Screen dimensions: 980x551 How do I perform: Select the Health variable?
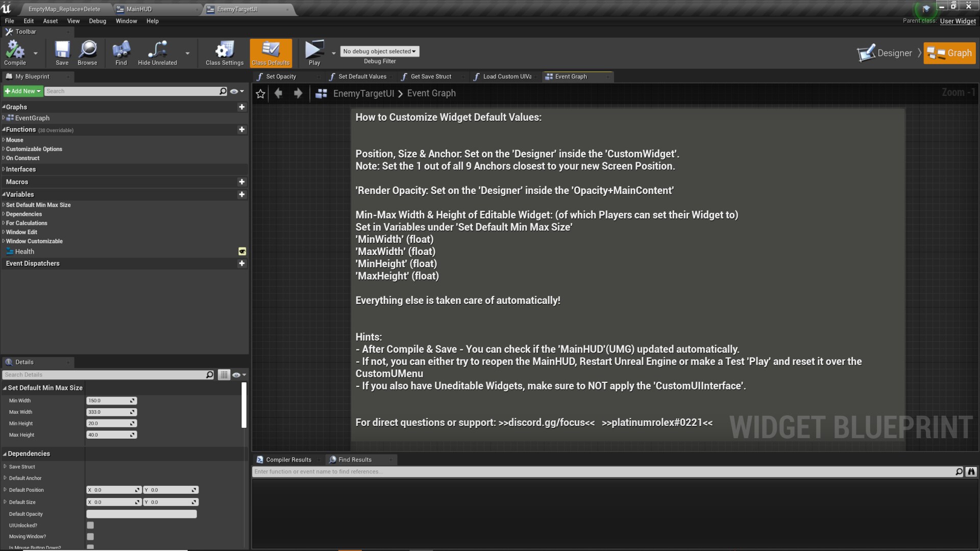(24, 252)
